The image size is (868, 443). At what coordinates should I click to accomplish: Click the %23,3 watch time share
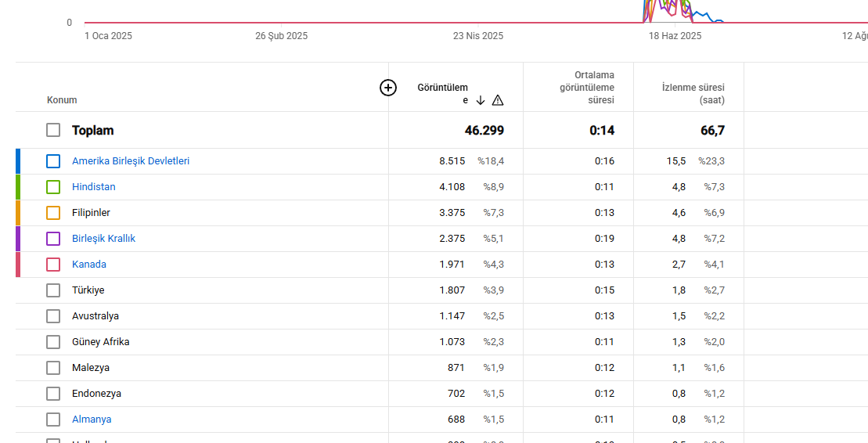(x=711, y=161)
